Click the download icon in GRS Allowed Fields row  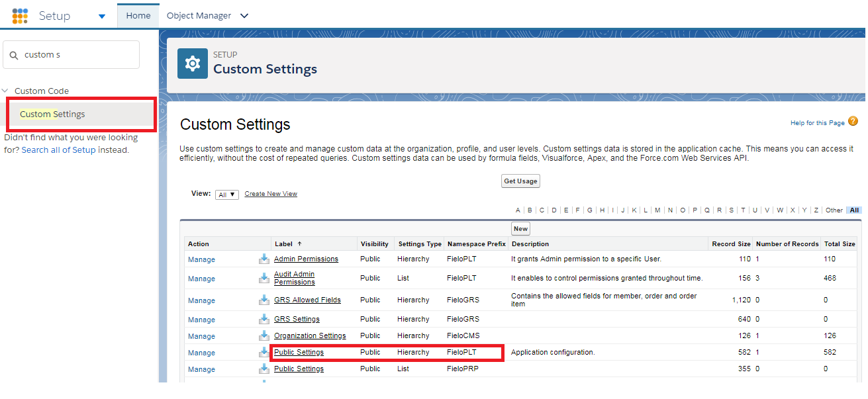pyautogui.click(x=264, y=300)
